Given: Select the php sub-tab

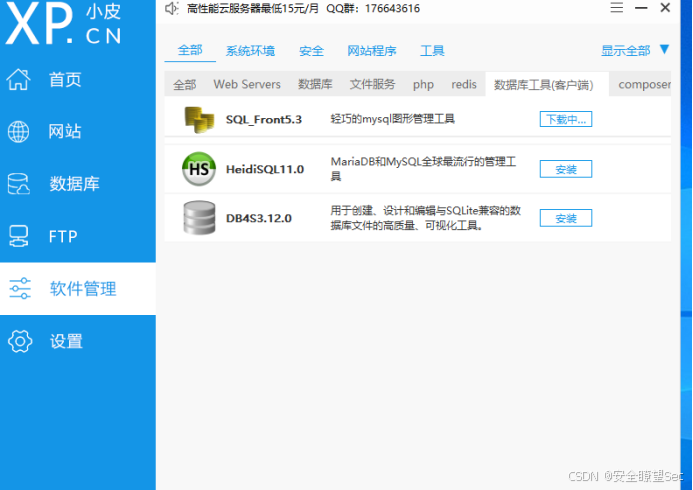Looking at the screenshot, I should 423,84.
